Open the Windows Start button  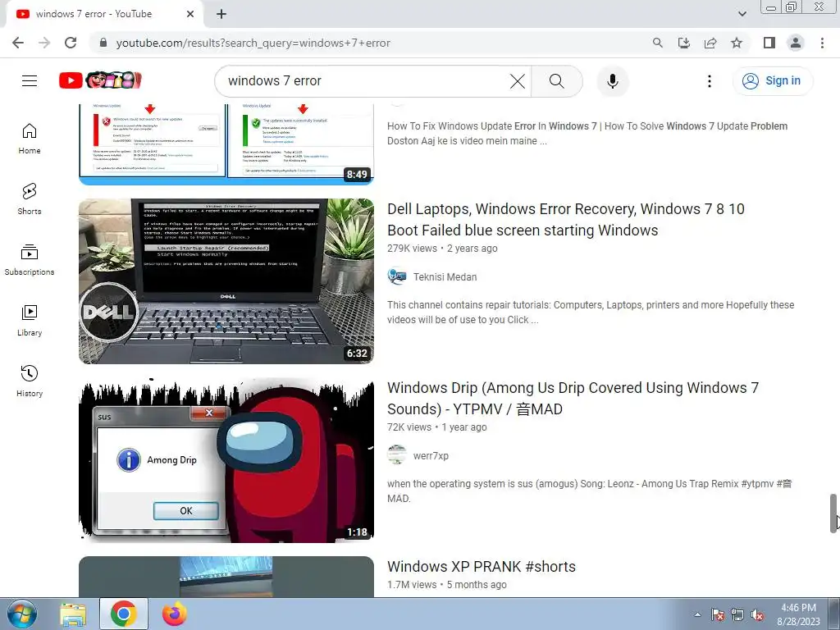(21, 614)
